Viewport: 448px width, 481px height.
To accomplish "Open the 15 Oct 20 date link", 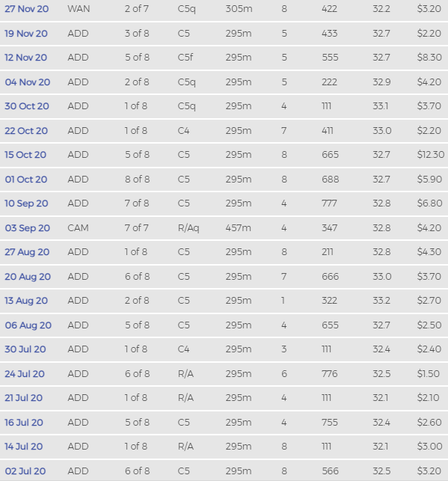I will click(x=25, y=155).
